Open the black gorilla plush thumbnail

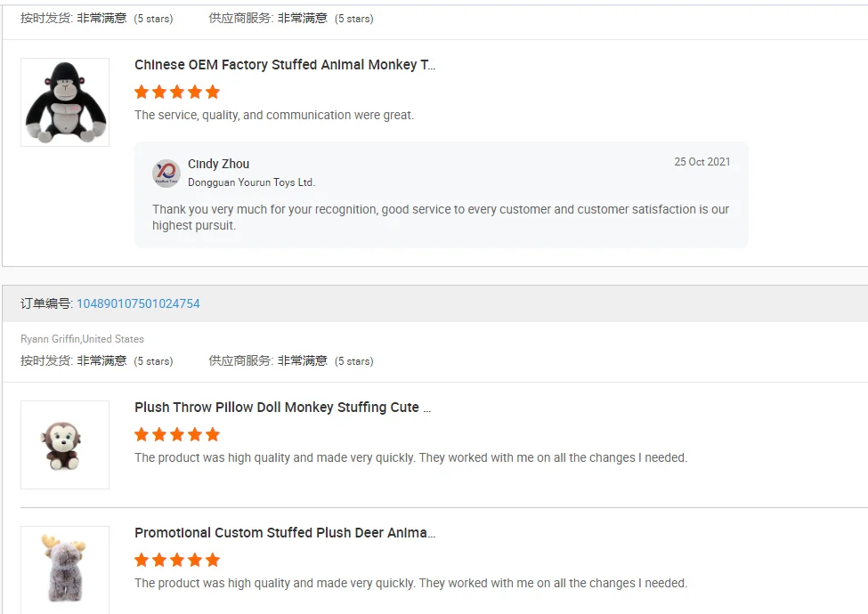pos(65,102)
